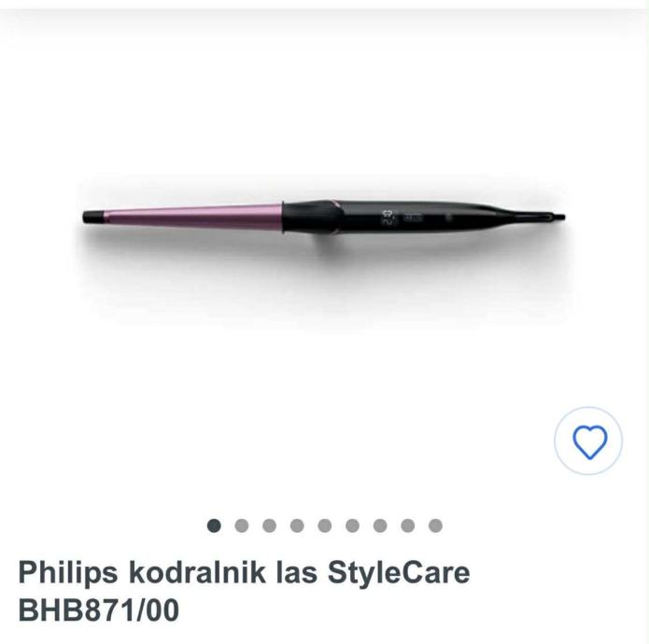The height and width of the screenshot is (644, 649).
Task: Go to the second gallery image dot
Action: coord(242,525)
